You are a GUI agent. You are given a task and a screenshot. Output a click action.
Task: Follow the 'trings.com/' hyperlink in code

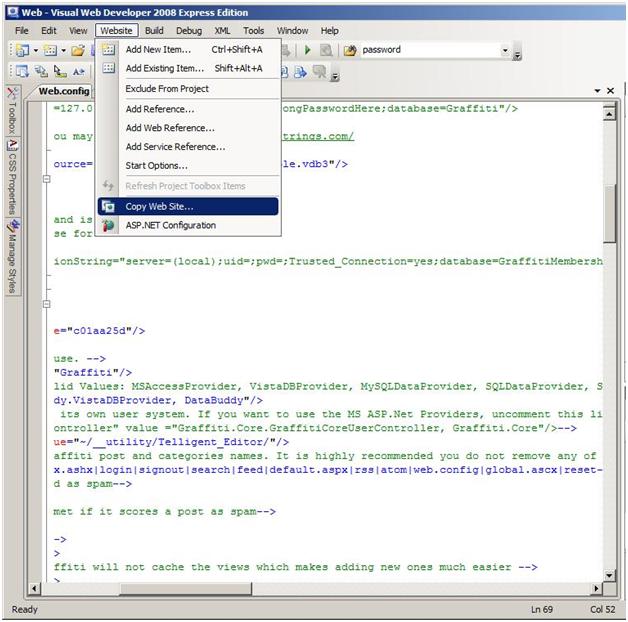click(318, 136)
